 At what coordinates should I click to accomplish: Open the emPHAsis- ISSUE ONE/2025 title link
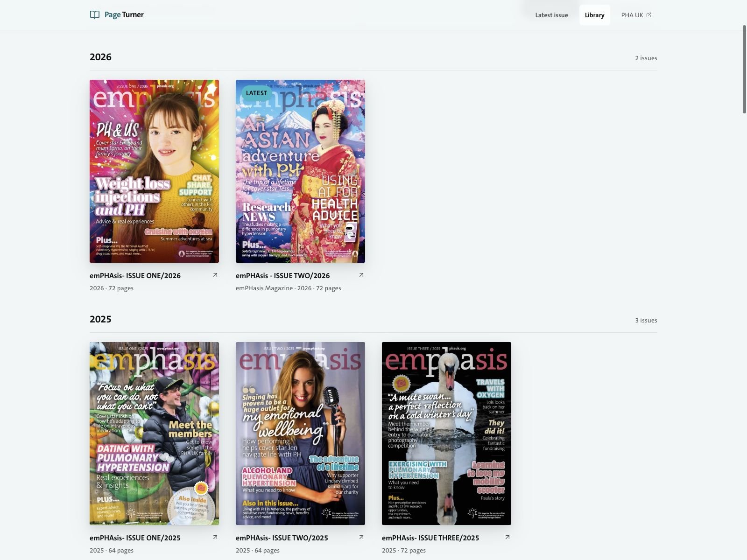[x=135, y=538]
